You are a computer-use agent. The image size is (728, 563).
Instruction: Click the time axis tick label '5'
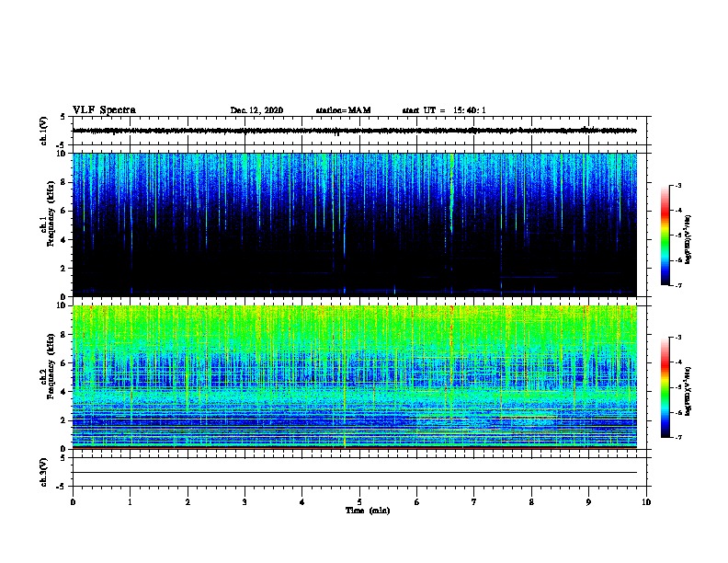point(359,502)
